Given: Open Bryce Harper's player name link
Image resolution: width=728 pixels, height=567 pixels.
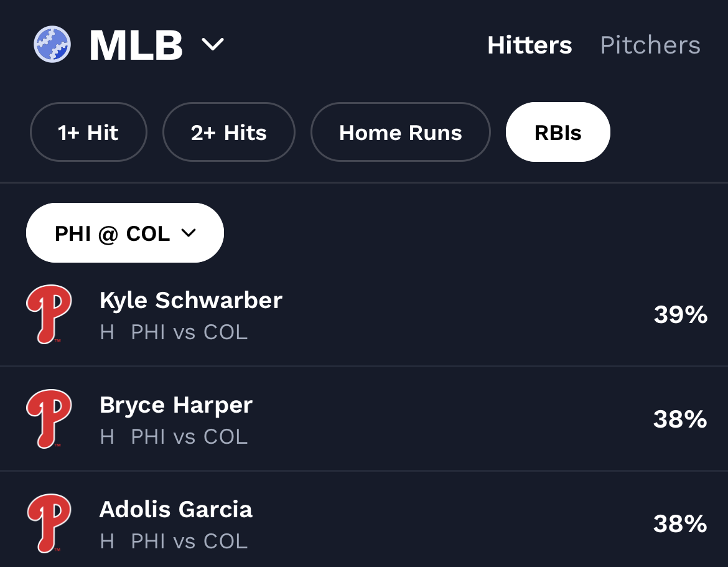Looking at the screenshot, I should (176, 405).
